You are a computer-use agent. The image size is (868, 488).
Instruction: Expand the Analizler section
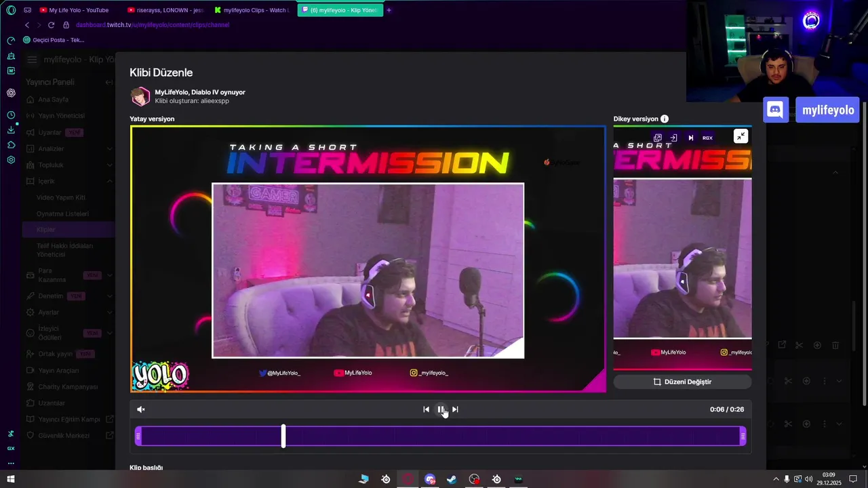point(110,148)
